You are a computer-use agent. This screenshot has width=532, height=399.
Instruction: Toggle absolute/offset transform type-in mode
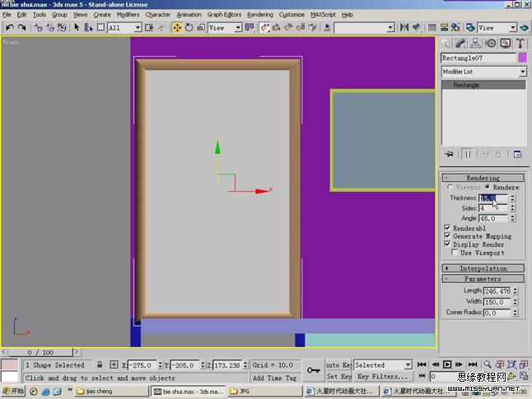click(114, 364)
